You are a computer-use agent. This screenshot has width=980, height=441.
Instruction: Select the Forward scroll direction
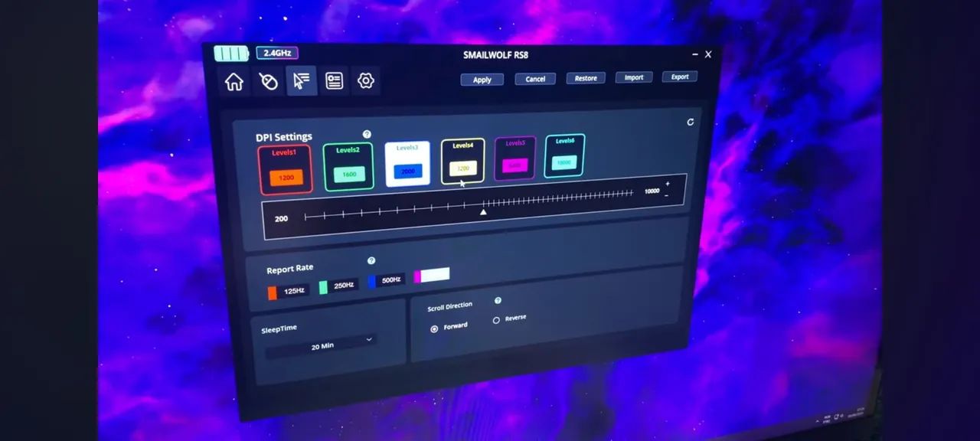point(435,328)
